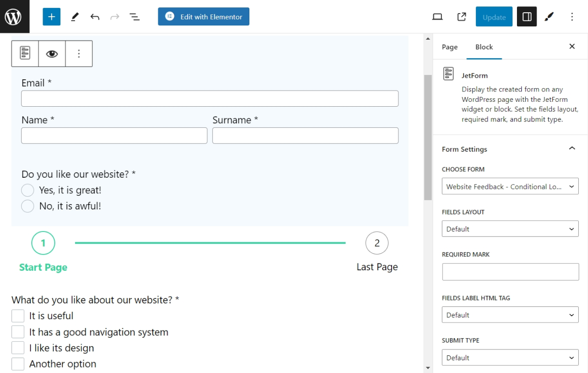Viewport: 588px width, 373px height.
Task: Switch to the Page tab
Action: [449, 47]
